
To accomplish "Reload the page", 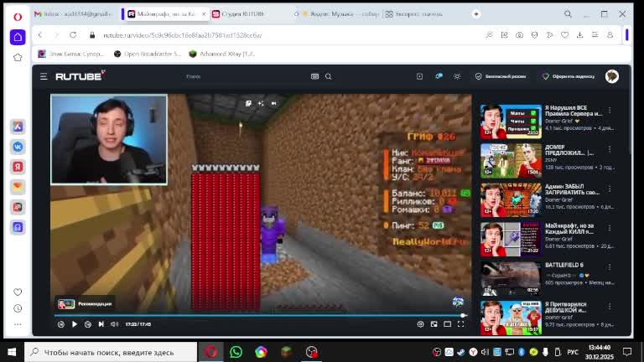I will click(73, 35).
